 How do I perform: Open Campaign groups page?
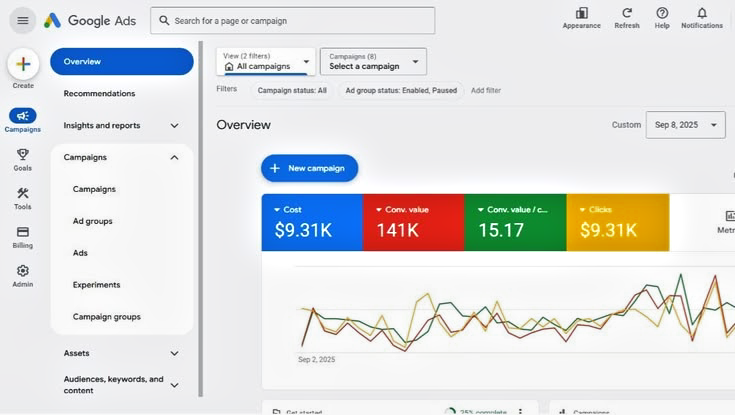[x=106, y=317]
